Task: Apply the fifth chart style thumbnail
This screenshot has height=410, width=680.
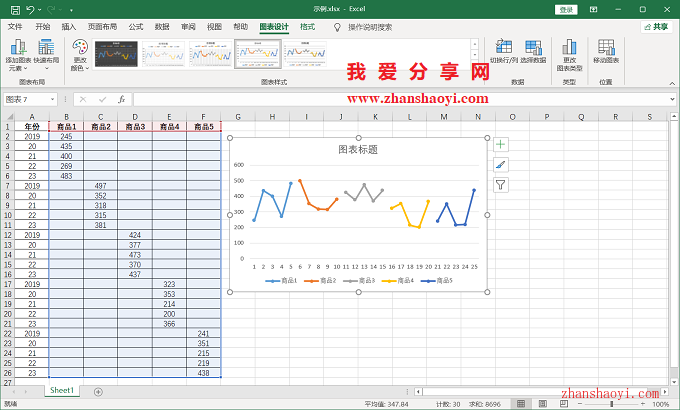Action: pyautogui.click(x=305, y=54)
